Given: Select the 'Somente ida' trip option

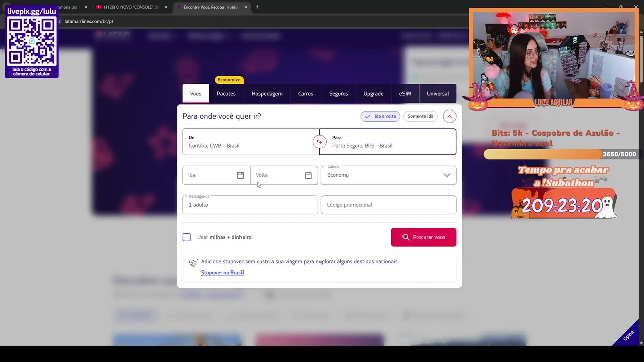Looking at the screenshot, I should click(x=420, y=116).
